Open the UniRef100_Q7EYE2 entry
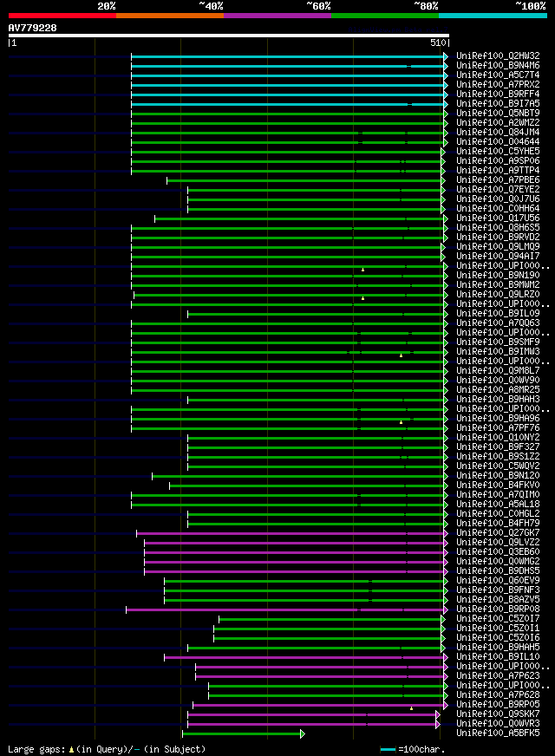Image resolution: width=555 pixels, height=756 pixels. [x=498, y=190]
